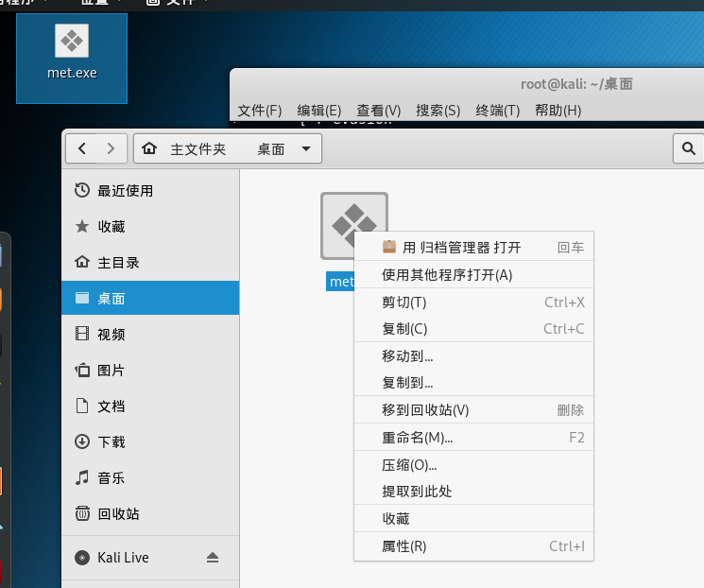Choose 使用其他程序打开(A) in context menu

tap(473, 274)
